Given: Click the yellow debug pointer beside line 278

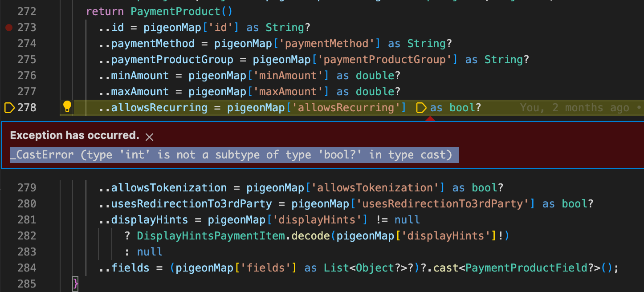Looking at the screenshot, I should (9, 108).
